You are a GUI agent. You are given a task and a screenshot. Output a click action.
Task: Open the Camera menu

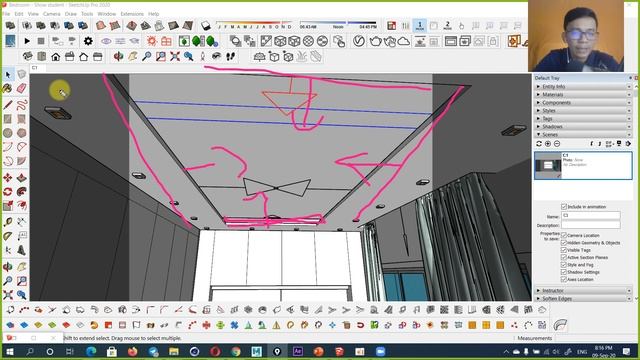pyautogui.click(x=51, y=14)
